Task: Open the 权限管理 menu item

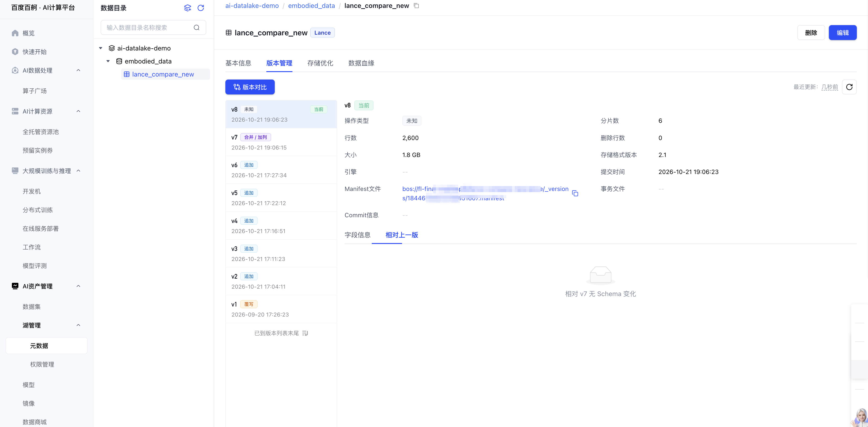Action: click(42, 364)
